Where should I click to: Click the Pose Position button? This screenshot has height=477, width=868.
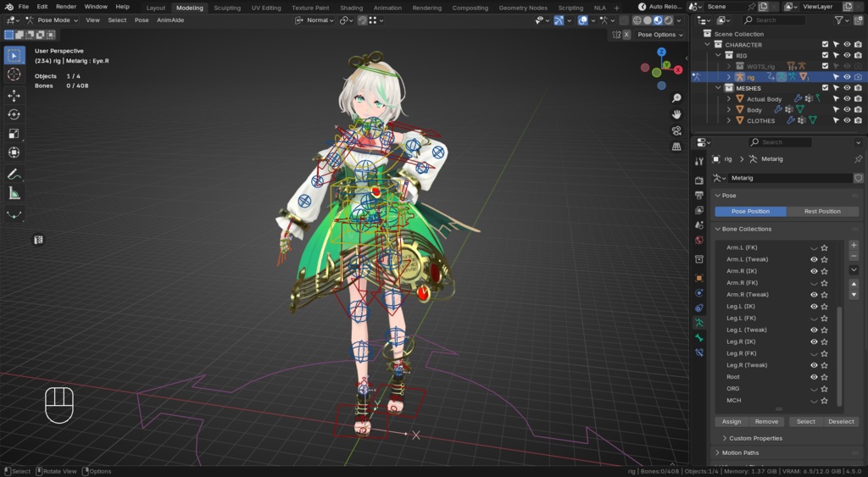click(x=750, y=211)
